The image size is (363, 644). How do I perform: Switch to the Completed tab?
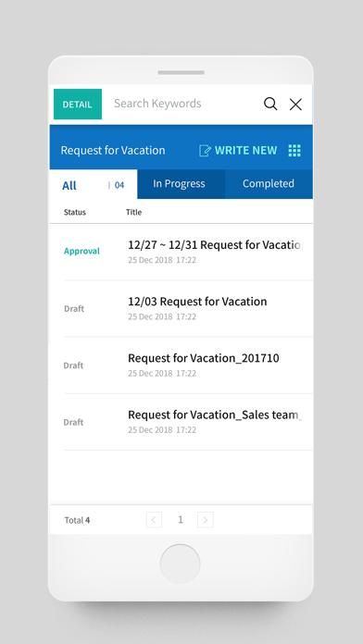(269, 183)
